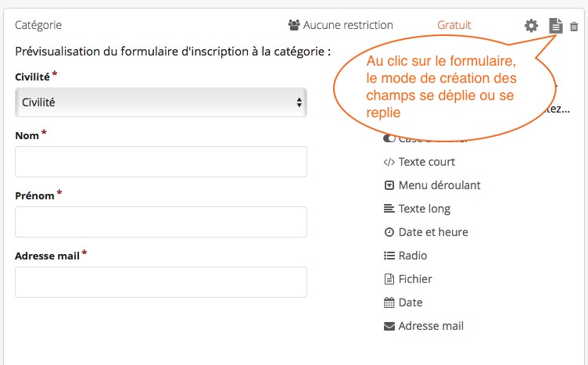Add an Adresse mail field type
Image resolution: width=588 pixels, height=365 pixels.
point(423,326)
